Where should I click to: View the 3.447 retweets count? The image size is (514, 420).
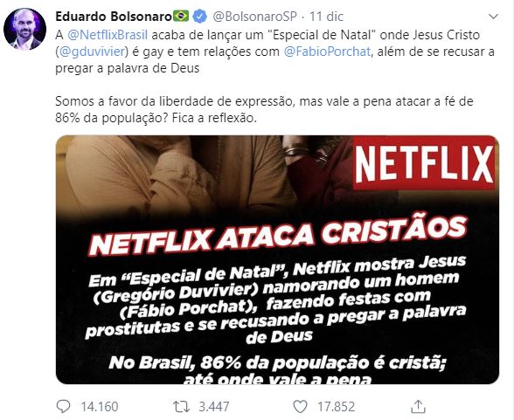(x=214, y=407)
